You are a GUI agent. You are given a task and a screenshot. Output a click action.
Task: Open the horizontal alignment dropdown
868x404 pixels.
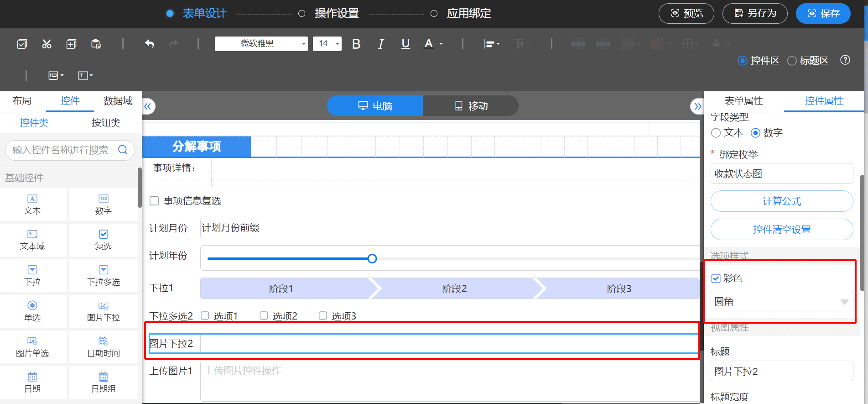click(x=492, y=44)
